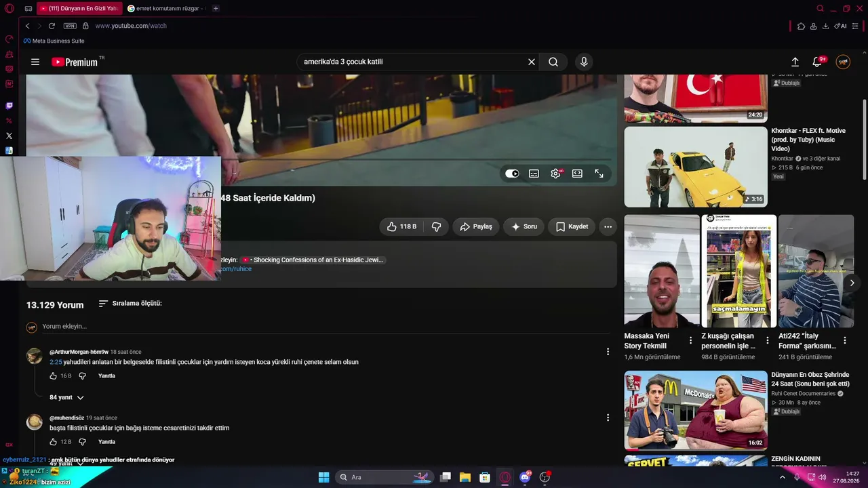The width and height of the screenshot is (868, 488).
Task: Open the @ArthurMorgan-h6m9w channel link
Action: tap(79, 352)
